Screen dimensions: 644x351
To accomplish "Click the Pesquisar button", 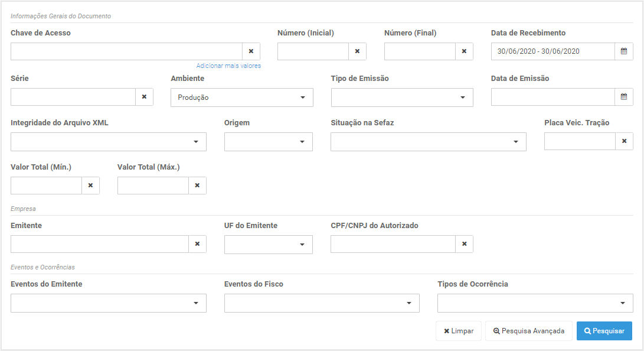I will (x=604, y=331).
